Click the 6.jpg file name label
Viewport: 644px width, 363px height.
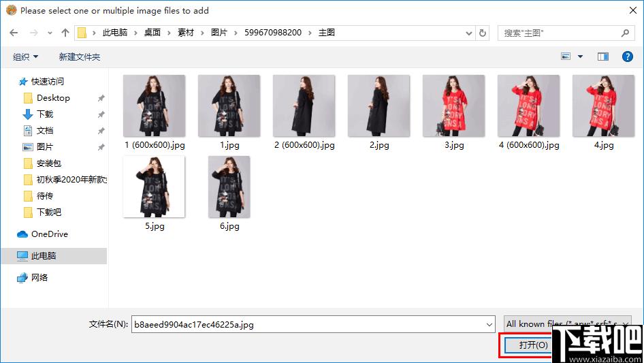click(x=229, y=225)
